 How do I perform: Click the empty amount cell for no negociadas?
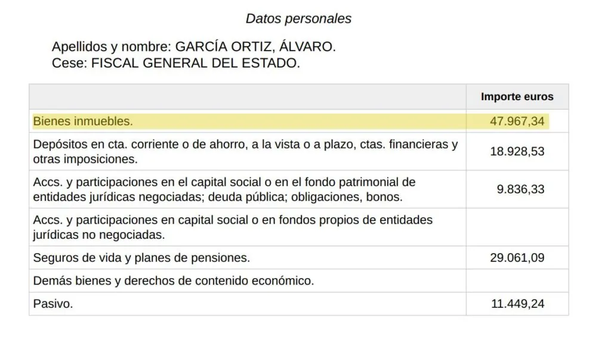(517, 227)
